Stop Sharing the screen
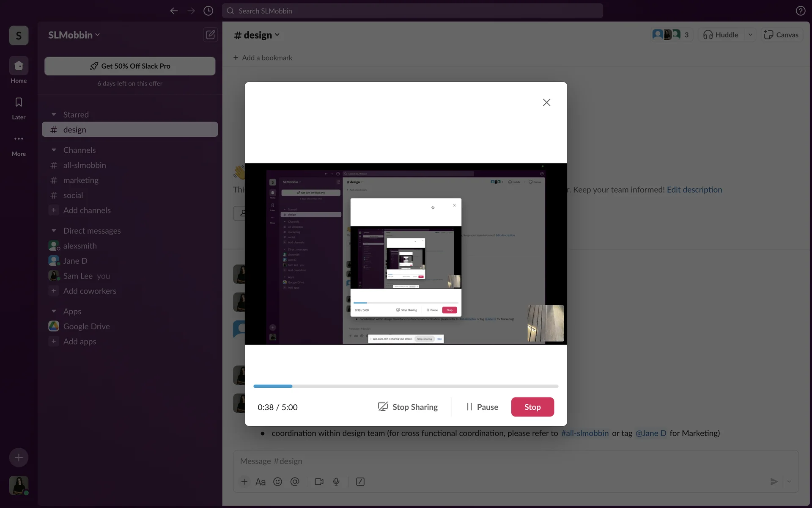Image resolution: width=812 pixels, height=508 pixels. coord(408,407)
